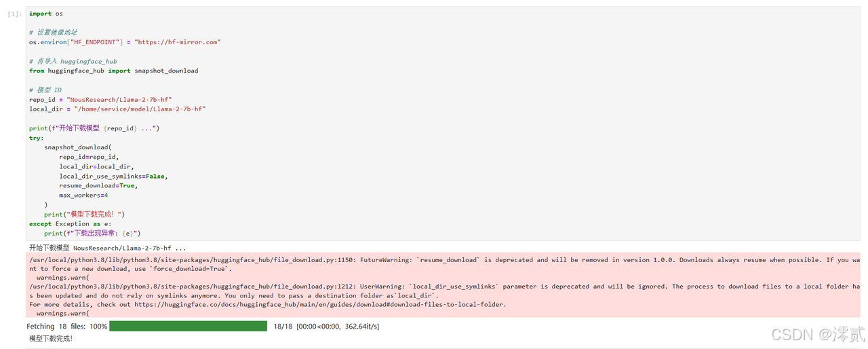Image resolution: width=868 pixels, height=349 pixels.
Task: Click the repo_id assignment line in the code
Action: coord(100,99)
